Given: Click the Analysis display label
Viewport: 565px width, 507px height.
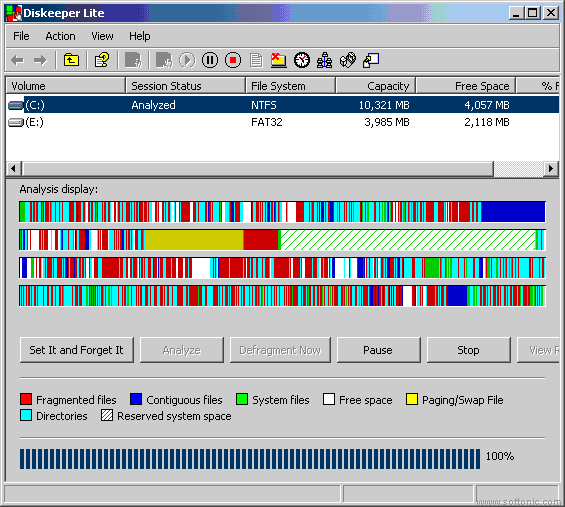Looking at the screenshot, I should pos(58,189).
